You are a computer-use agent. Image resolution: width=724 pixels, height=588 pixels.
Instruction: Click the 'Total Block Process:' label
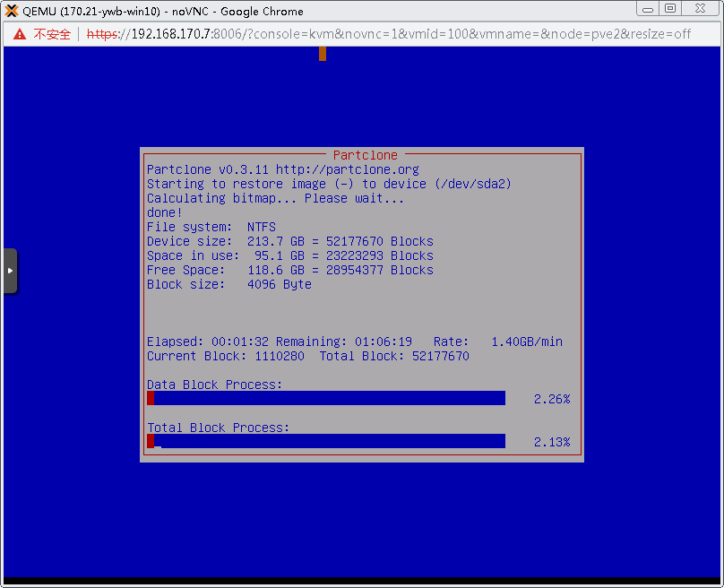coord(218,428)
